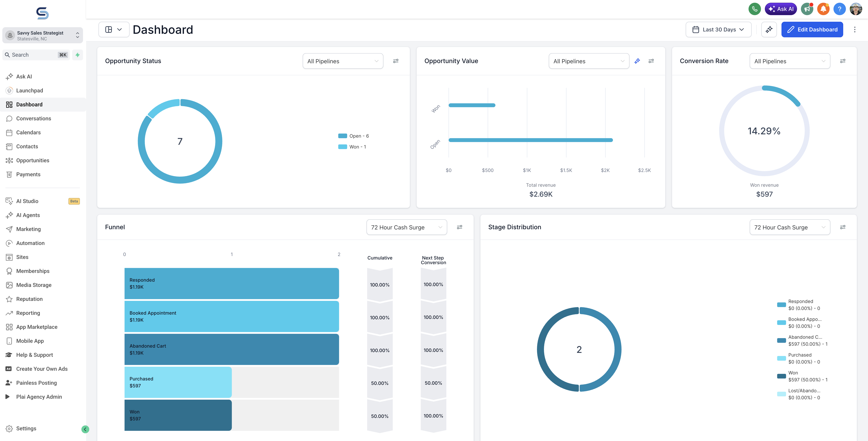The image size is (868, 441).
Task: Click the Booked Appointment funnel bar
Action: 232,317
